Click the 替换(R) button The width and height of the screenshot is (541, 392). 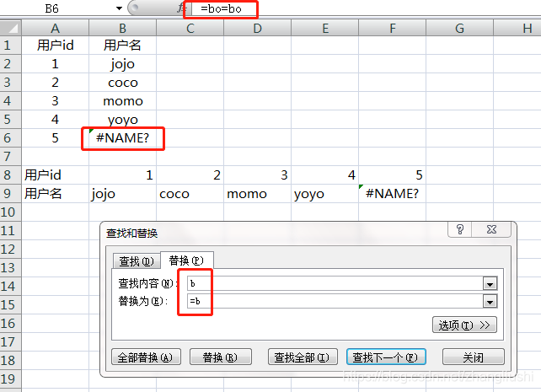[x=221, y=357]
